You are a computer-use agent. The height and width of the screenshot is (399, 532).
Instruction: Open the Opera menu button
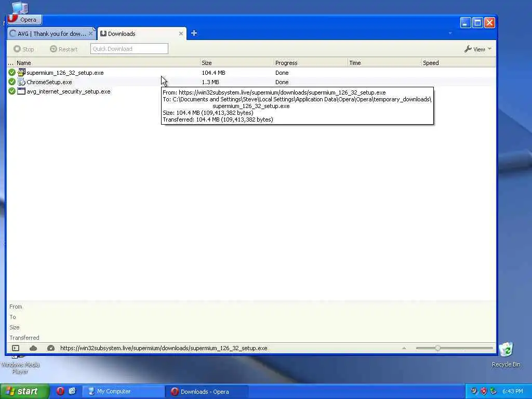(x=24, y=19)
